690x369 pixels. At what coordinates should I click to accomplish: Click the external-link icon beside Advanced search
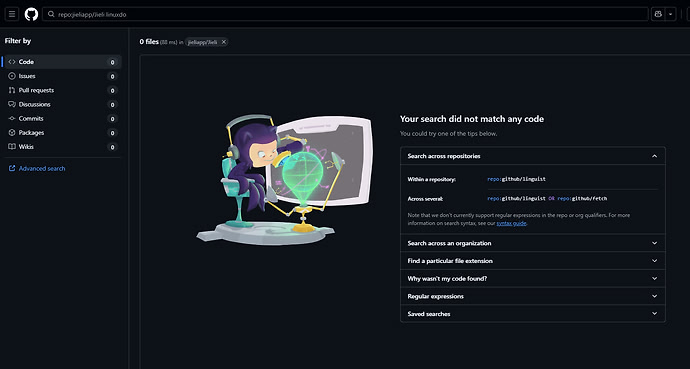12,168
